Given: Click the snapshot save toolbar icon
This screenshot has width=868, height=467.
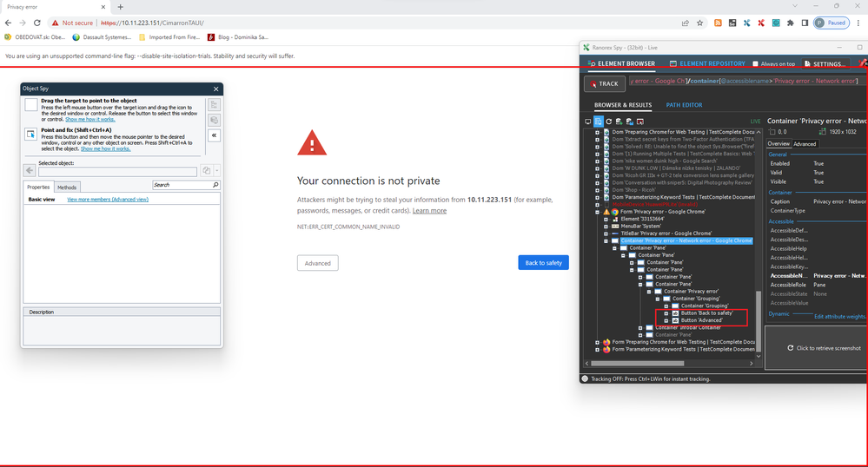Looking at the screenshot, I should tap(629, 122).
